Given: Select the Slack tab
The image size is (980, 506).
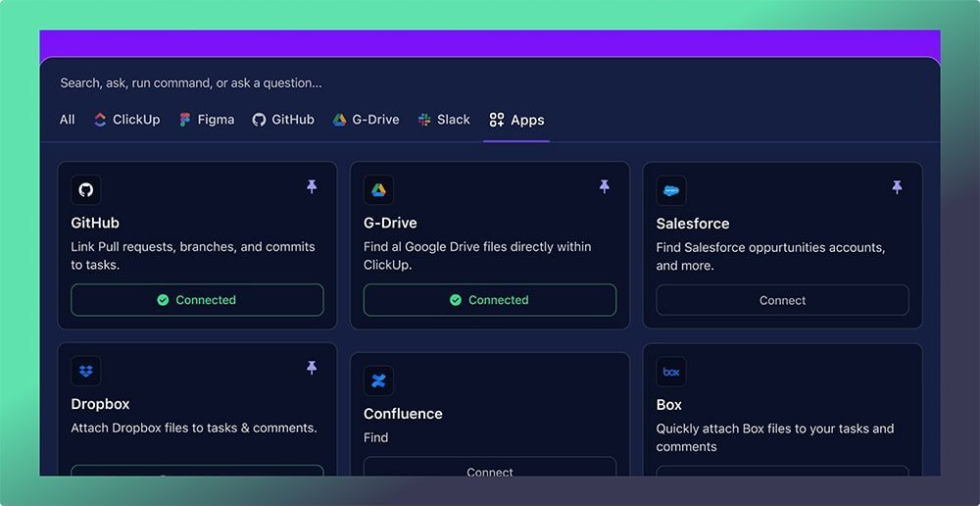Looking at the screenshot, I should tap(444, 120).
